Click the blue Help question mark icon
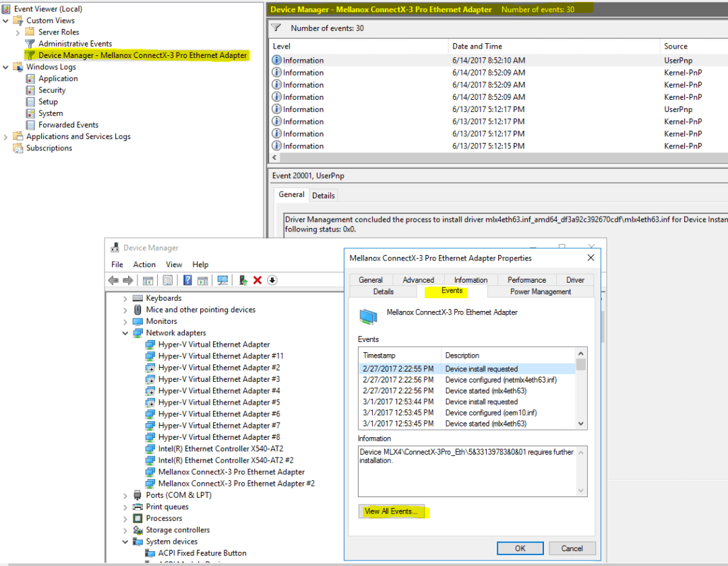This screenshot has height=566, width=728. (x=187, y=280)
